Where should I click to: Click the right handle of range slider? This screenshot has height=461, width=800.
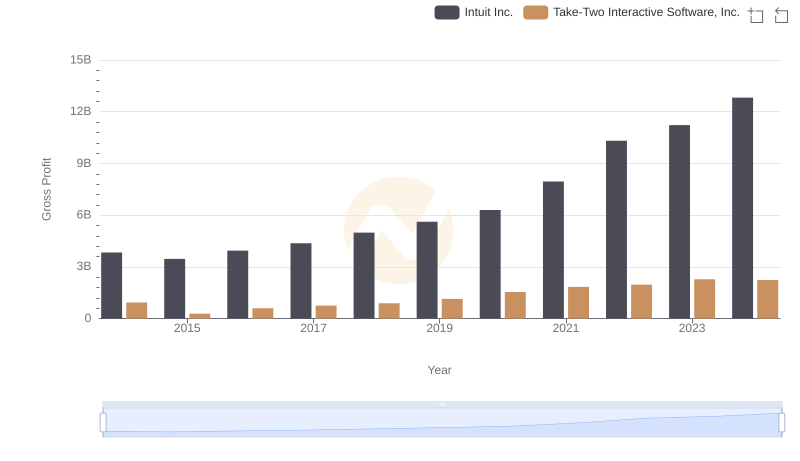click(781, 423)
